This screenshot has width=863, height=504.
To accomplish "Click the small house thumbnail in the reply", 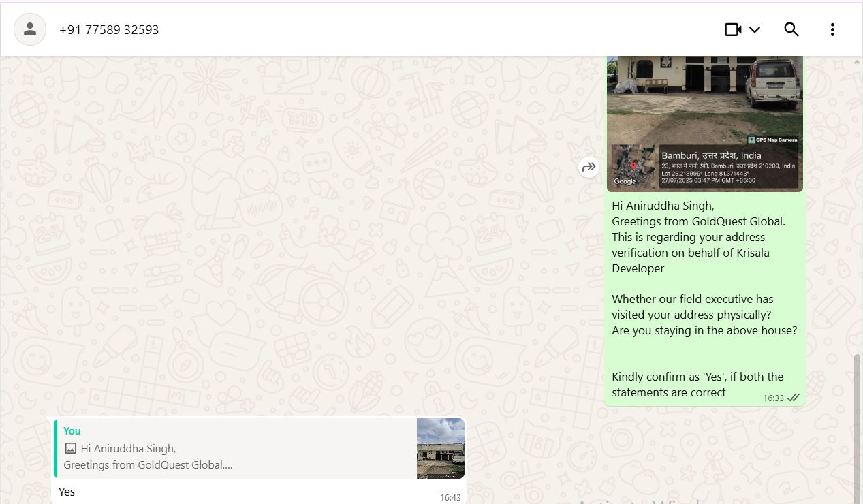I will tap(441, 448).
